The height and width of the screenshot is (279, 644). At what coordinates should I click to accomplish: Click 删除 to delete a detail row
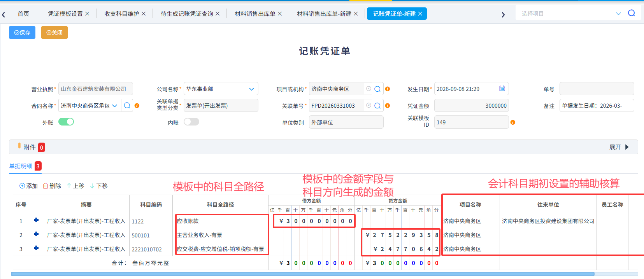[x=52, y=186]
